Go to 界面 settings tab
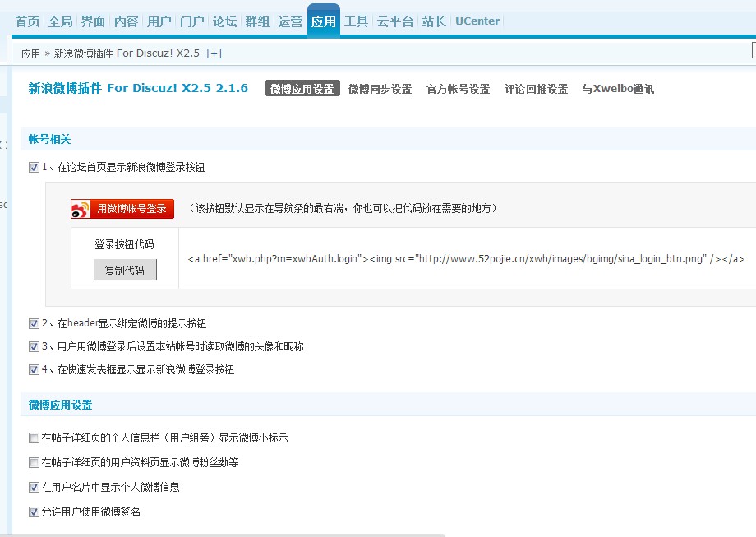Image resolution: width=756 pixels, height=537 pixels. click(93, 21)
